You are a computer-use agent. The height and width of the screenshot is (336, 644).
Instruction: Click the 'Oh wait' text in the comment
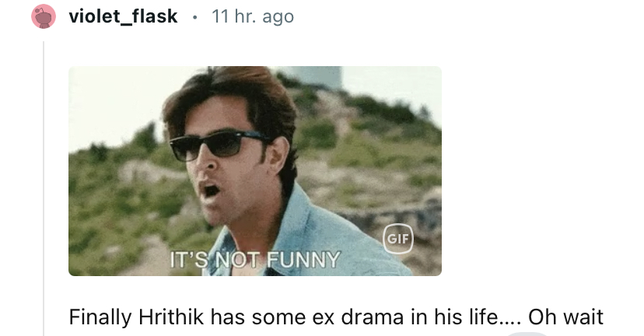565,317
